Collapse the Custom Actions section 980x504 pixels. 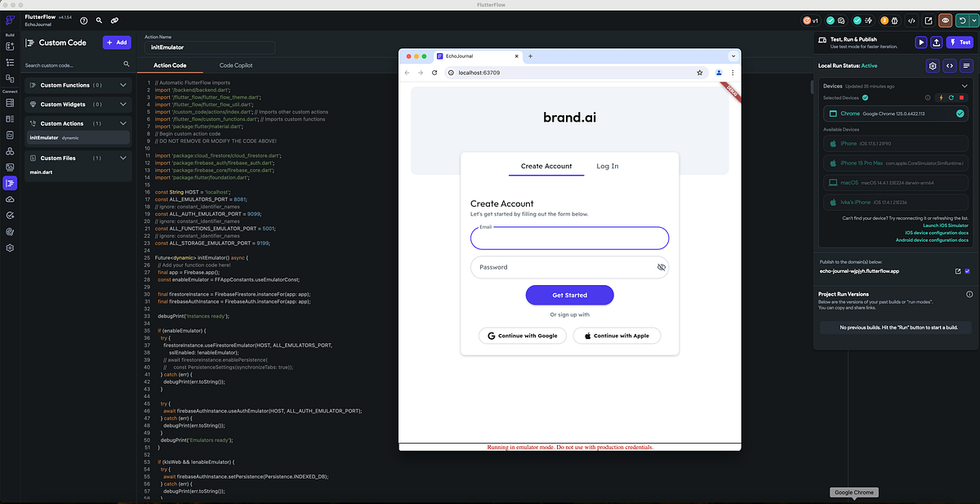(122, 123)
